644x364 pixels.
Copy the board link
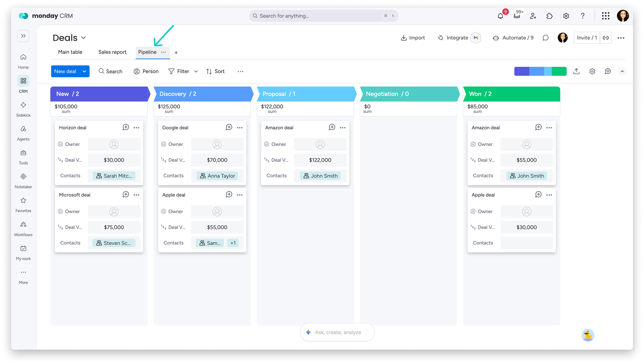pyautogui.click(x=606, y=38)
